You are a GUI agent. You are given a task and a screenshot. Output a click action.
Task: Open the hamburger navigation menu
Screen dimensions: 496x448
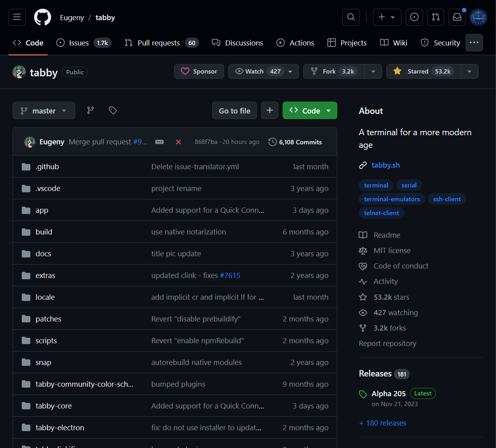pyautogui.click(x=17, y=17)
